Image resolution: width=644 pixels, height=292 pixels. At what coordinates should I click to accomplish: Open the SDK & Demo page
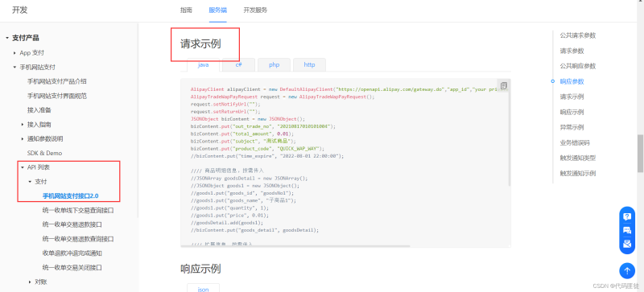(45, 153)
